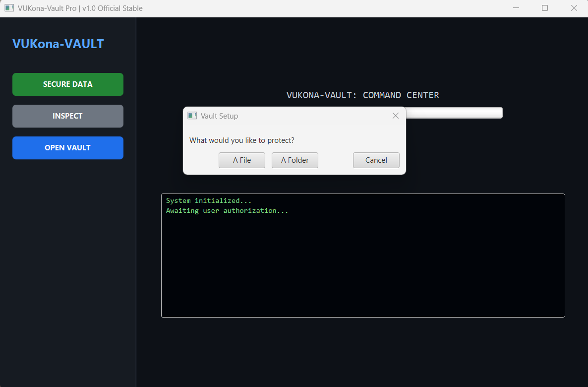Viewport: 588px width, 387px height.
Task: Click the 'What would you like to protect?' label
Action: pyautogui.click(x=241, y=140)
